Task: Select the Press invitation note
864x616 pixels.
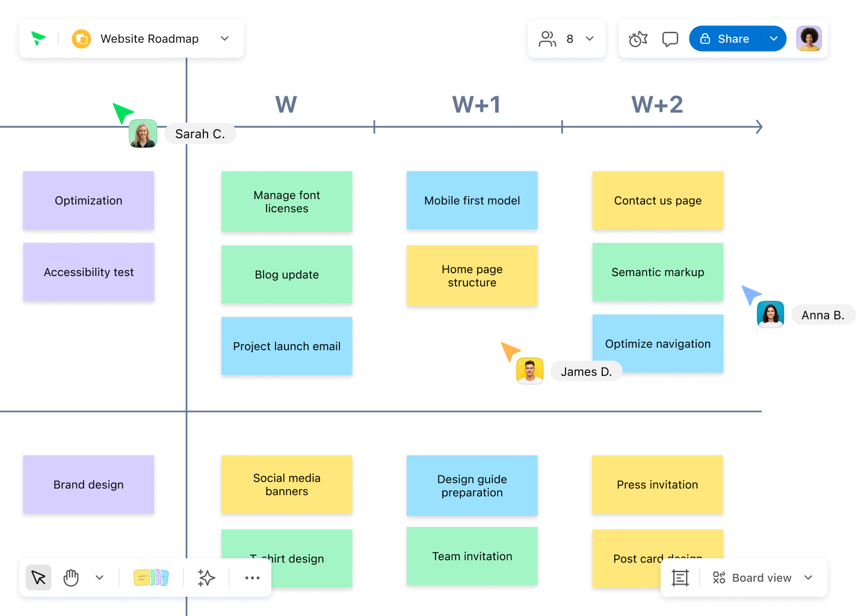Action: (658, 484)
